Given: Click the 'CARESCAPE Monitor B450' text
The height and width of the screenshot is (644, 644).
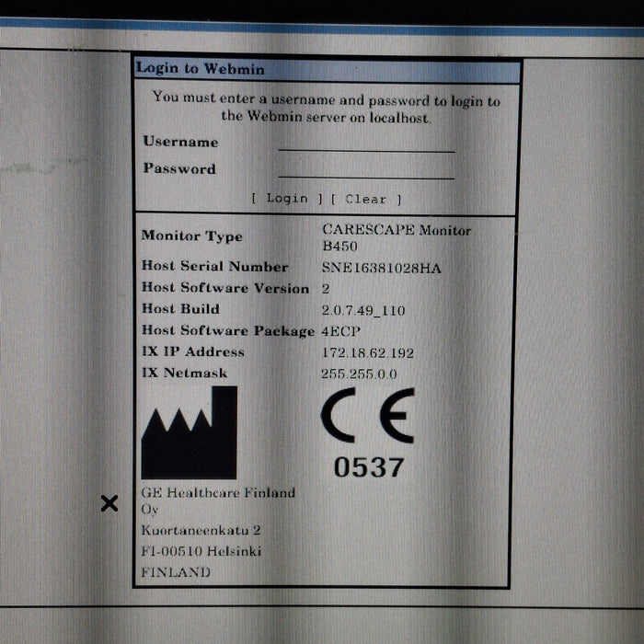Looking at the screenshot, I should point(397,237).
